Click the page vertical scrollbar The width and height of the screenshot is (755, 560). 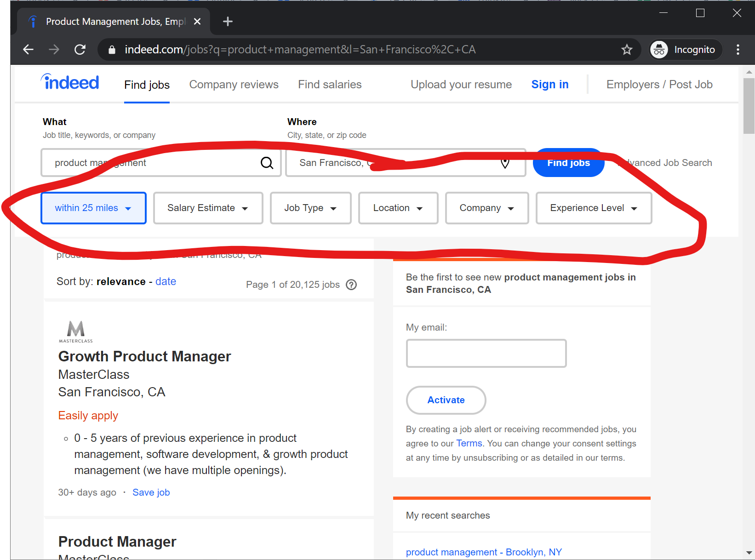pos(749,106)
